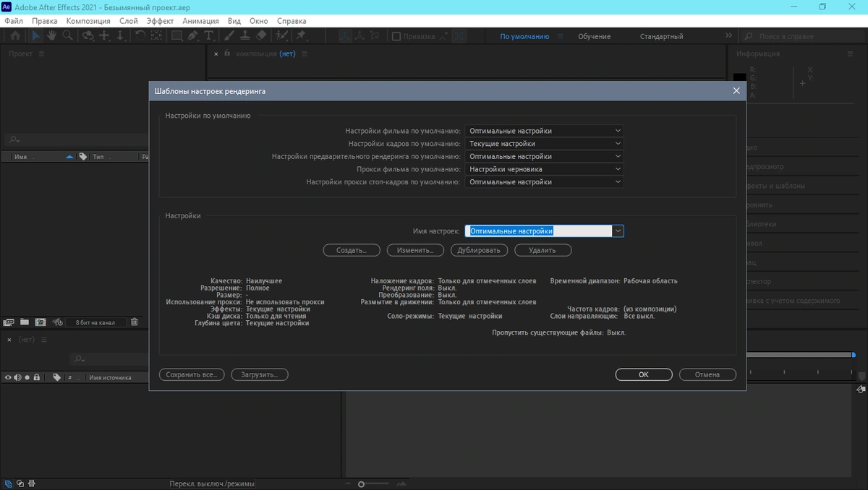The height and width of the screenshot is (490, 868).
Task: Toggle the Привязка snapping checkbox
Action: [396, 36]
